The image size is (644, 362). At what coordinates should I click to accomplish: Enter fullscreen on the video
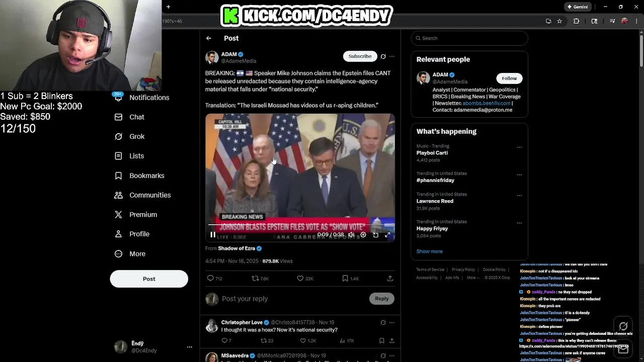tap(387, 235)
